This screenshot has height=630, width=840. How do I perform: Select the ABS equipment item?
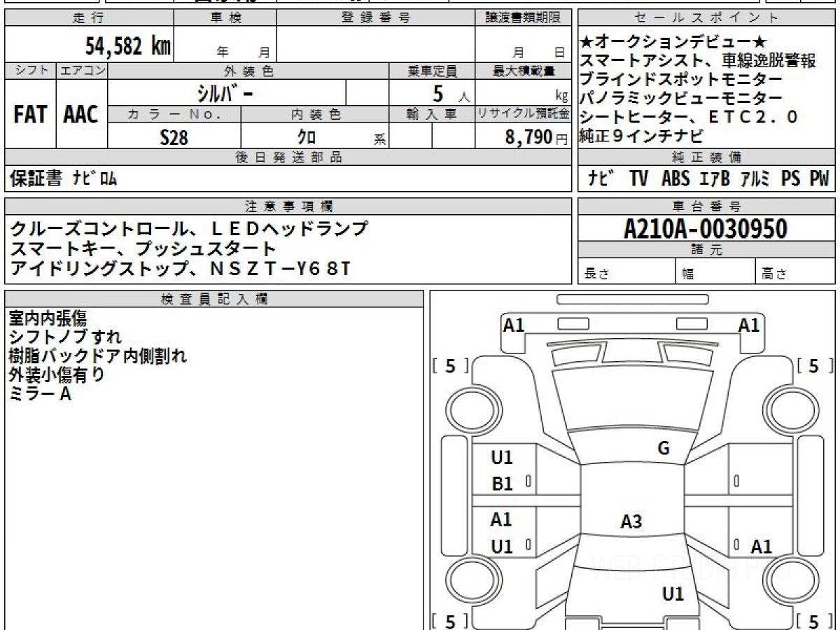coord(675,179)
